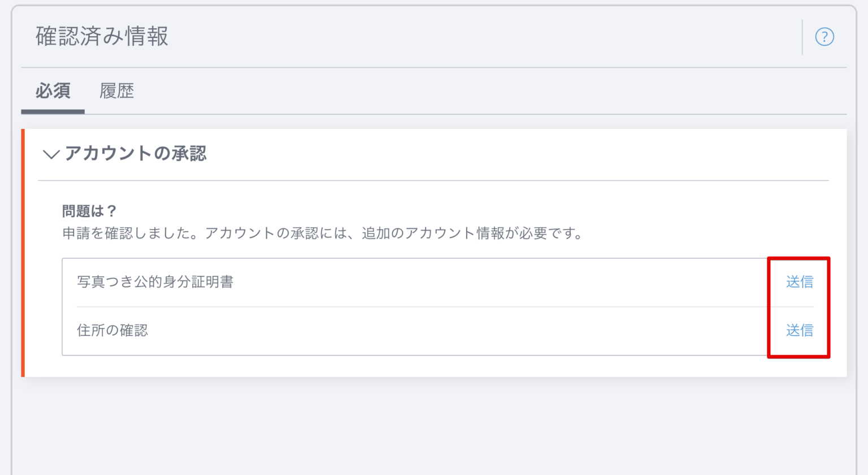868x475 pixels.
Task: Select the 写真つき公的身分証明書 row label
Action: (155, 282)
